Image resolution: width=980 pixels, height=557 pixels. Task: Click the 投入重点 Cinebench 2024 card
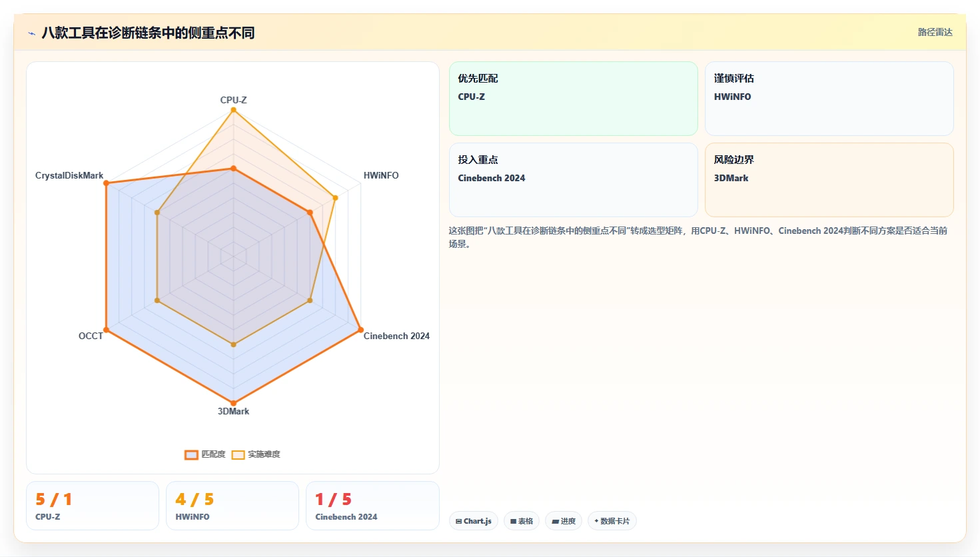(x=574, y=180)
